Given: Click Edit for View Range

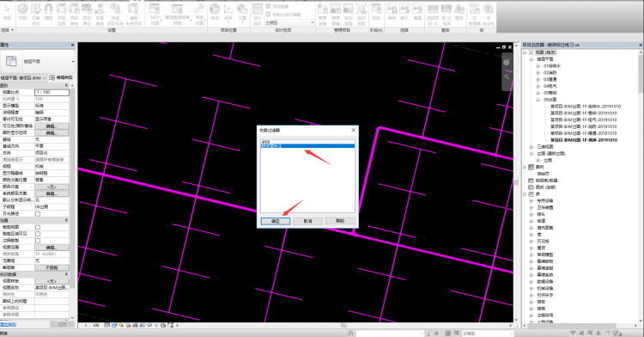Looking at the screenshot, I should (52, 248).
